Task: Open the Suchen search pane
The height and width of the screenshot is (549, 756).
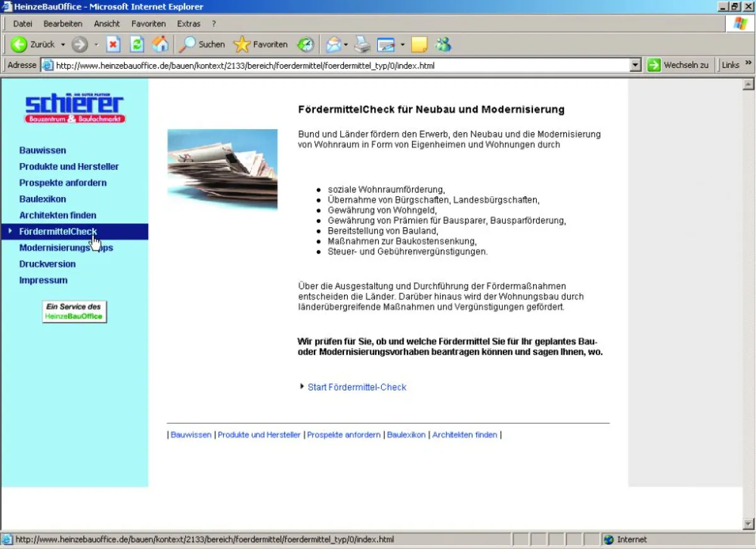Action: pyautogui.click(x=202, y=45)
